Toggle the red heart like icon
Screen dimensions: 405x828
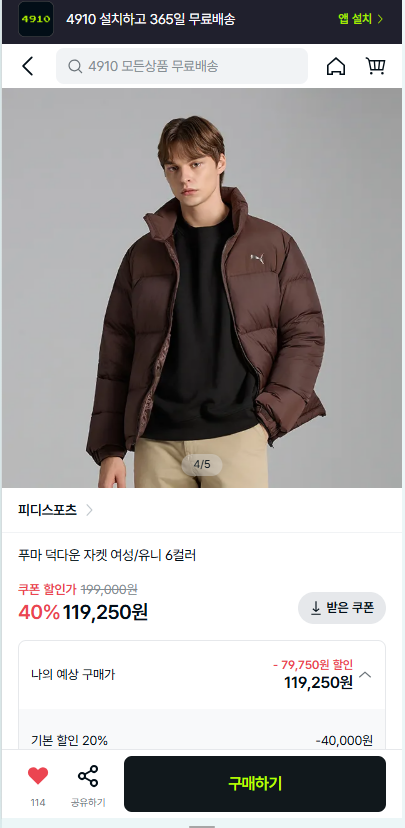(x=38, y=776)
